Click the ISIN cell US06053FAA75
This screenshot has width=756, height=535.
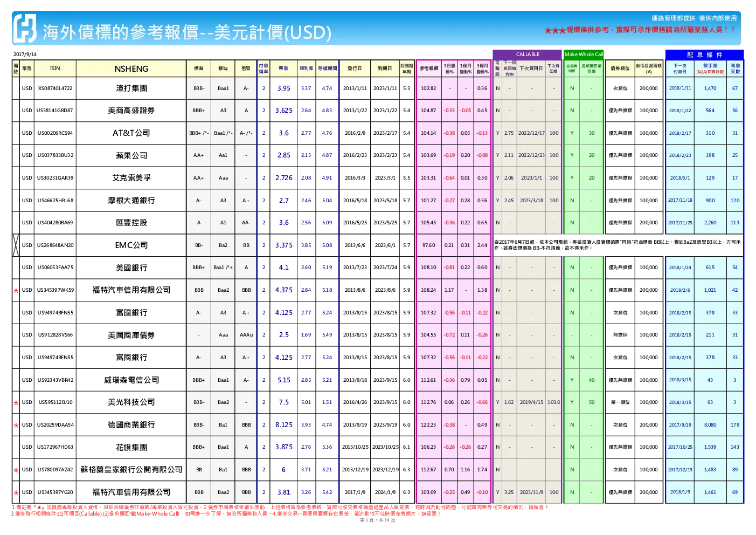pos(55,267)
